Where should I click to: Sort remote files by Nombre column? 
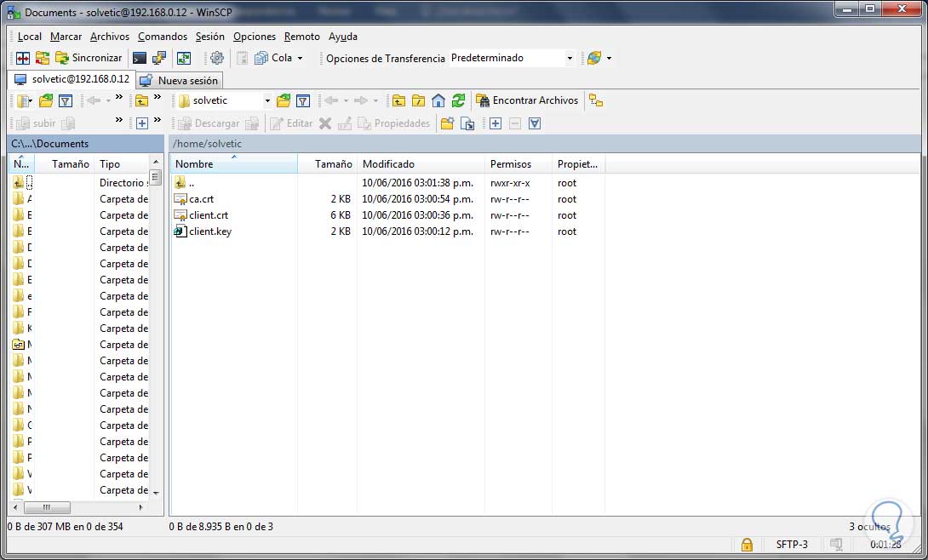[233, 163]
